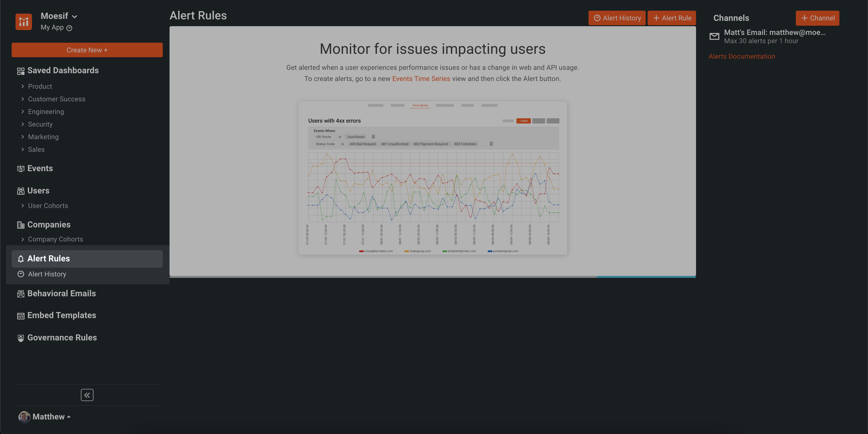Image resolution: width=868 pixels, height=434 pixels.
Task: Collapse the sidebar with double-chevron button
Action: point(87,395)
